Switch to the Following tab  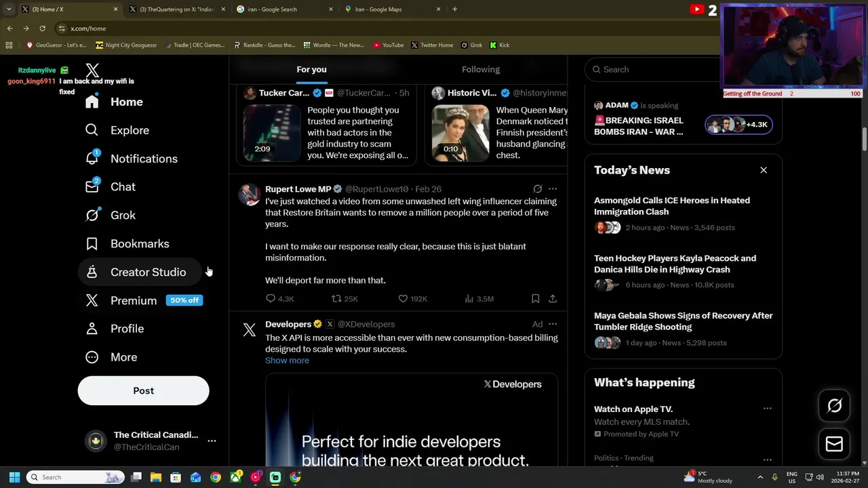click(481, 69)
